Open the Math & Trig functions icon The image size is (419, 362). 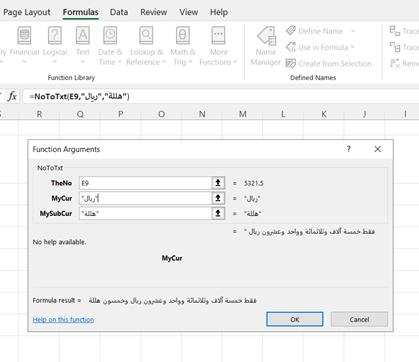pyautogui.click(x=183, y=36)
